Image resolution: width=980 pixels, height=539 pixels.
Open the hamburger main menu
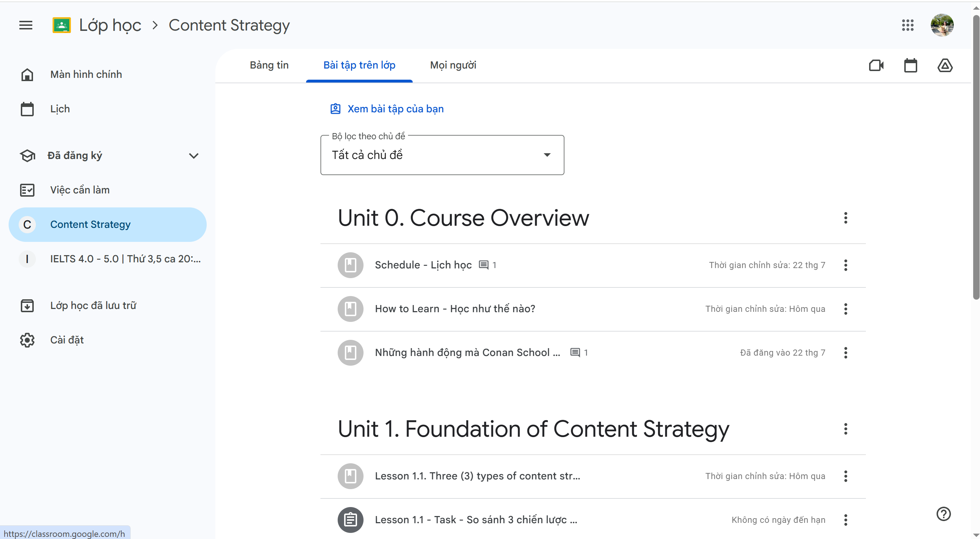pos(26,25)
